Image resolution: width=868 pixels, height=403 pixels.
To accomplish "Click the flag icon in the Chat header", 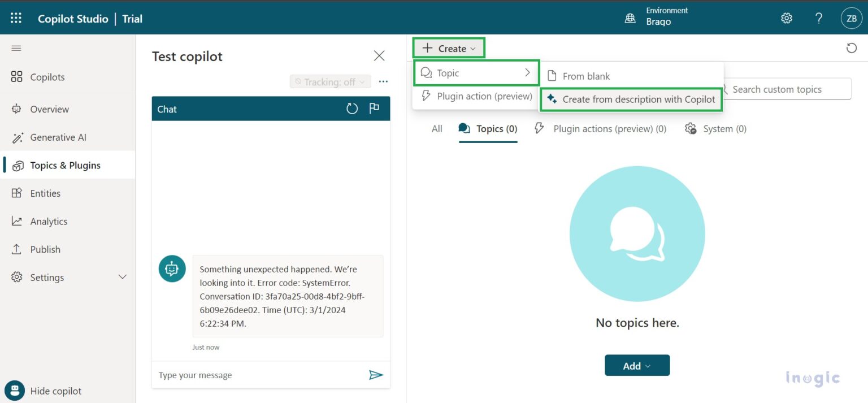I will point(374,109).
